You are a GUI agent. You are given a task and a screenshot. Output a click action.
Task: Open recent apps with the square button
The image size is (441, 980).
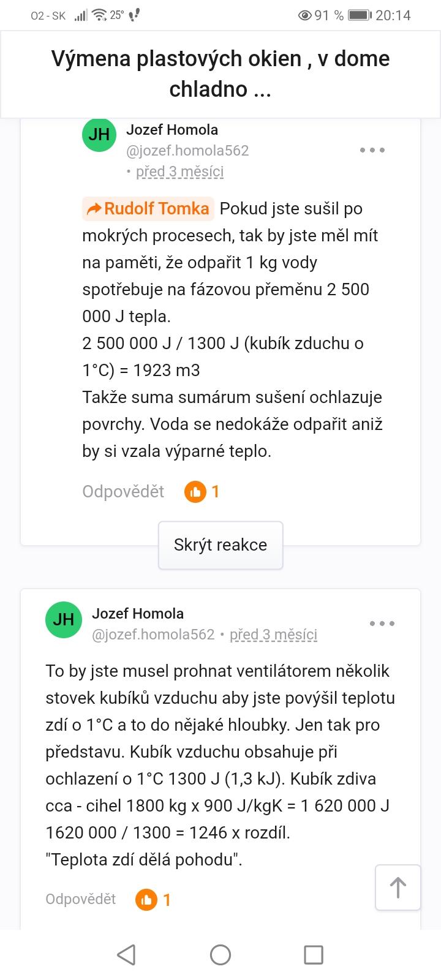tap(314, 954)
